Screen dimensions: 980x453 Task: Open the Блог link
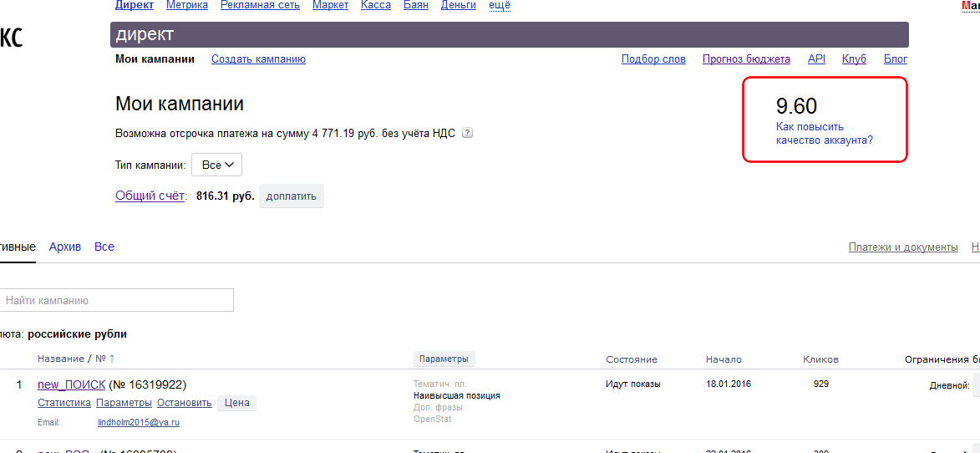(x=895, y=59)
